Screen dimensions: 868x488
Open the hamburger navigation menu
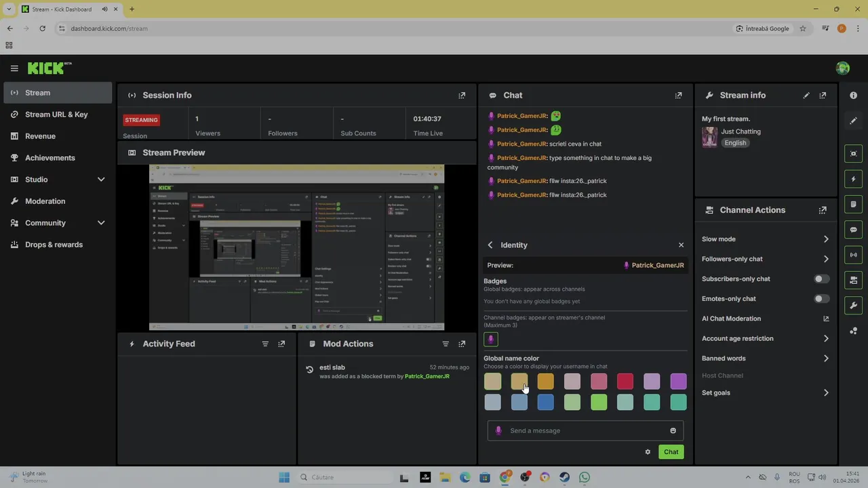tap(14, 68)
